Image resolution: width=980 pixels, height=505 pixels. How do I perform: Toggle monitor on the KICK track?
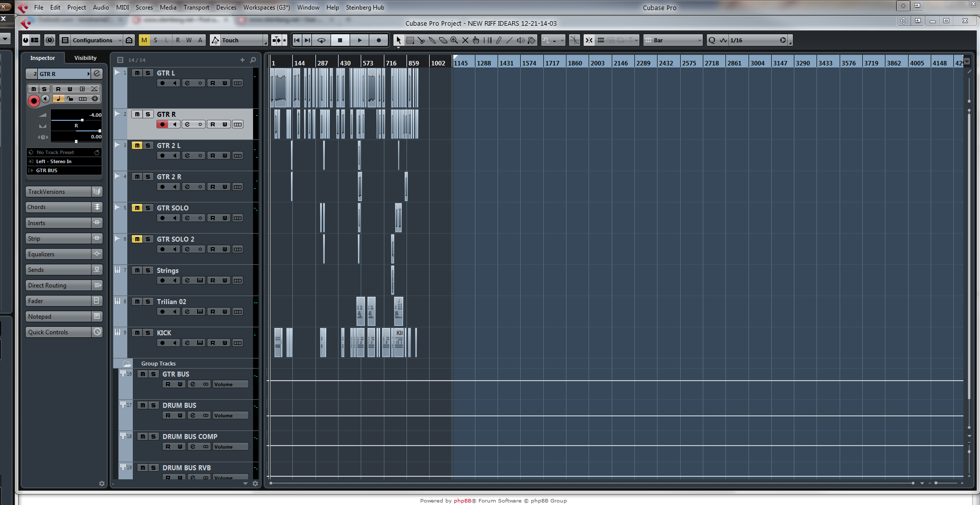(x=175, y=343)
